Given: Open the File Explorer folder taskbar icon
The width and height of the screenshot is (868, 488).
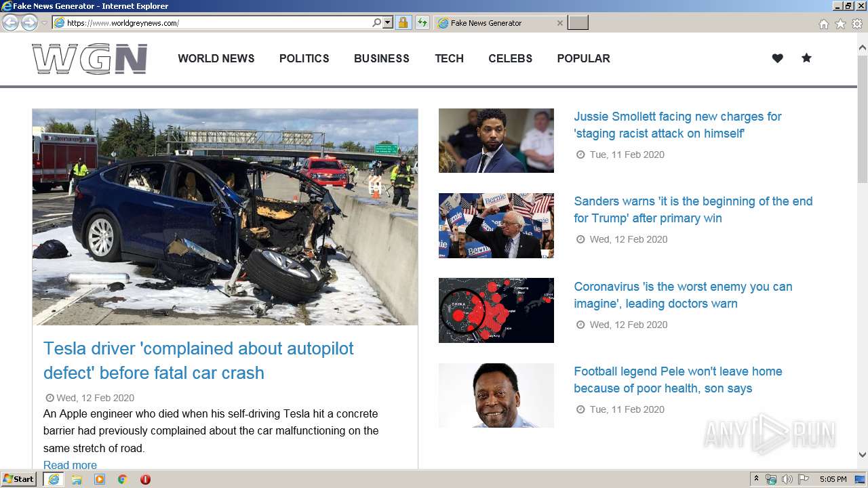Looking at the screenshot, I should click(x=77, y=479).
